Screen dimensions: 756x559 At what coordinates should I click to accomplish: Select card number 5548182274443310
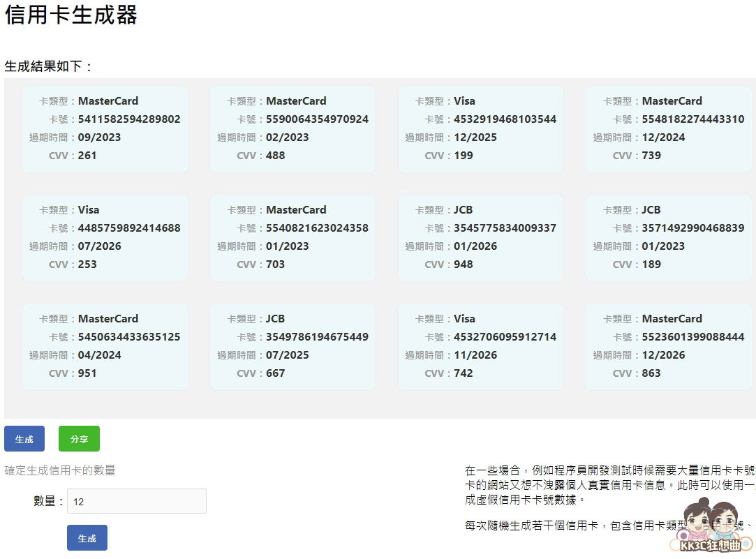tap(693, 119)
